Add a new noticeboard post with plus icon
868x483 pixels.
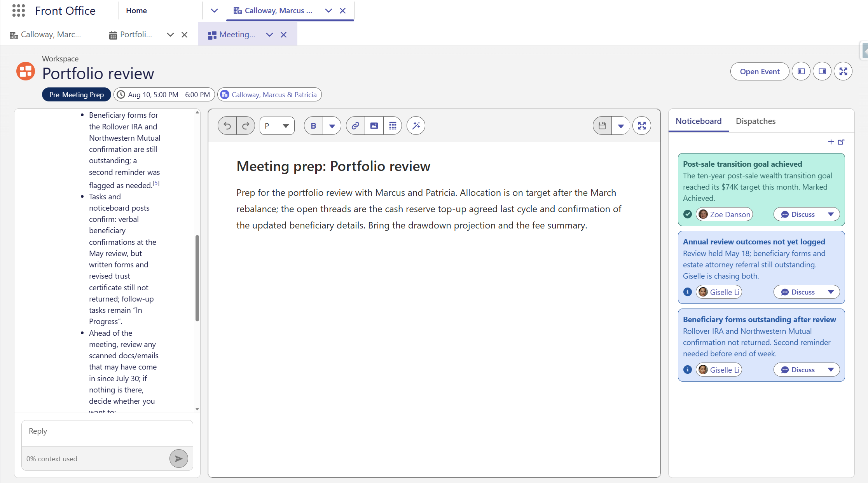[x=831, y=142]
